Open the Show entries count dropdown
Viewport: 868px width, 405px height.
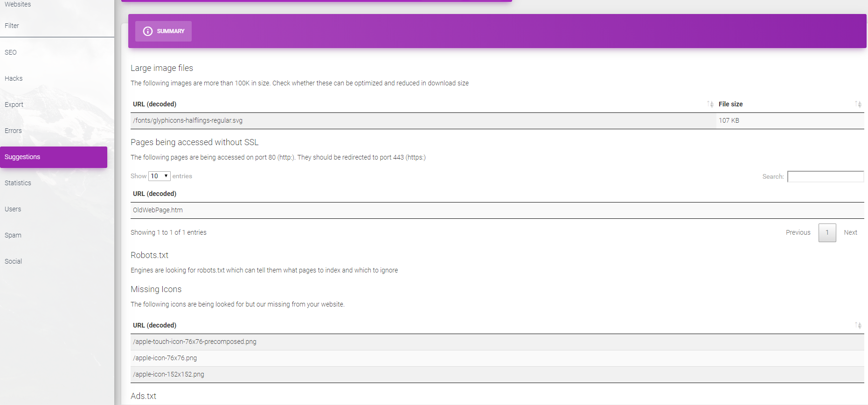pyautogui.click(x=159, y=176)
